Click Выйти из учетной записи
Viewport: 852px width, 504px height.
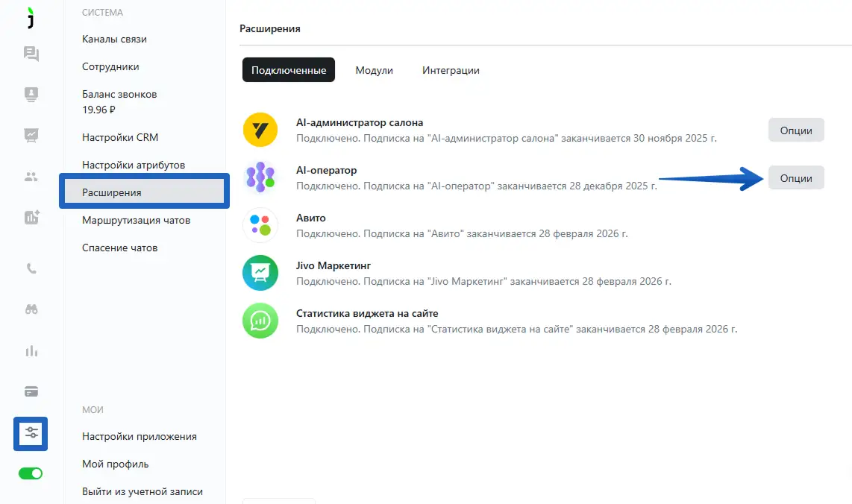[x=142, y=491]
